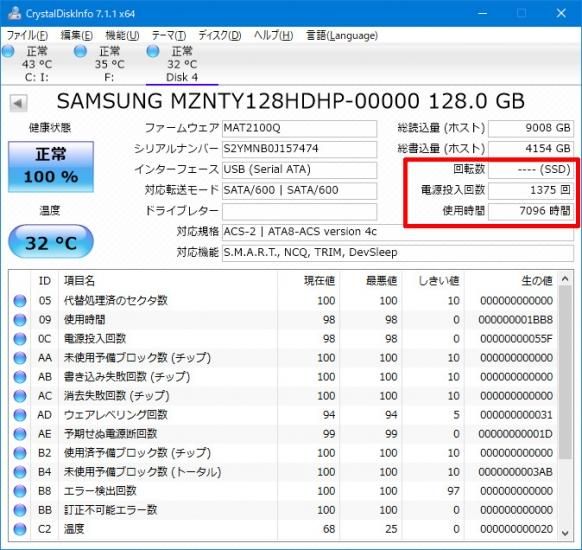
Task: Click the serial number field S2YMNB0J157474
Action: click(299, 149)
